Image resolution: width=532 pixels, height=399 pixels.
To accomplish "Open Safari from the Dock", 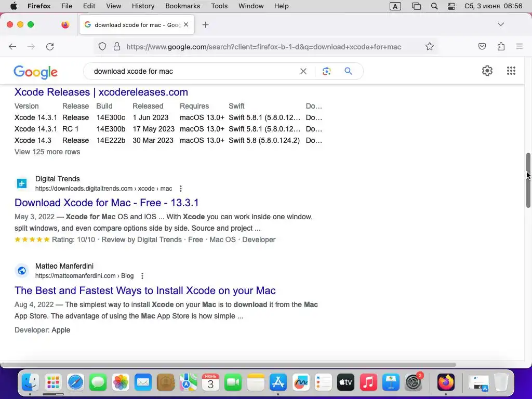I will click(x=75, y=382).
